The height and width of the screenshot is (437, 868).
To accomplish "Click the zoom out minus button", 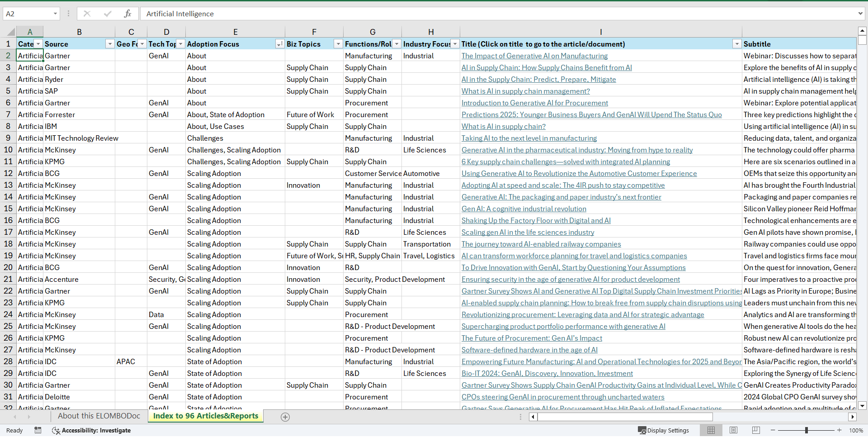I will tap(773, 430).
